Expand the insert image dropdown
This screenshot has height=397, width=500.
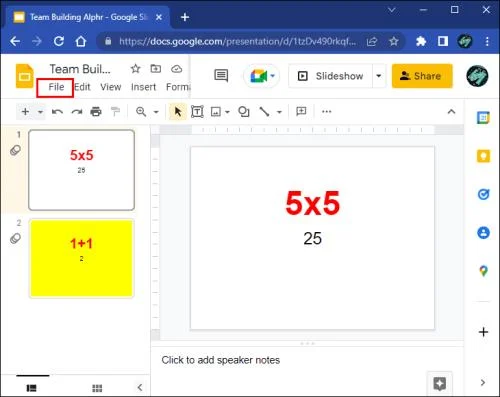coord(227,112)
